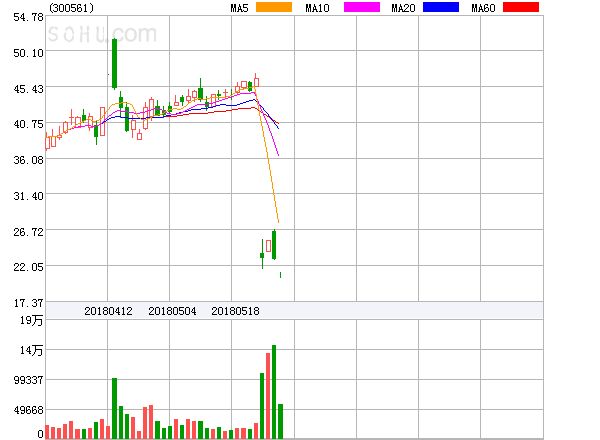Click the 36.08 price axis label

[28, 160]
